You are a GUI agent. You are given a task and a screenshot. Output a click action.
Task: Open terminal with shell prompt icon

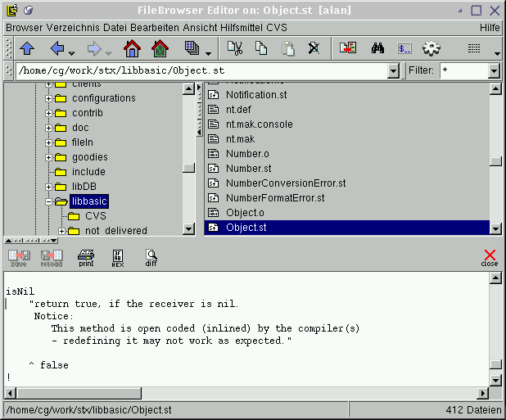tap(404, 48)
